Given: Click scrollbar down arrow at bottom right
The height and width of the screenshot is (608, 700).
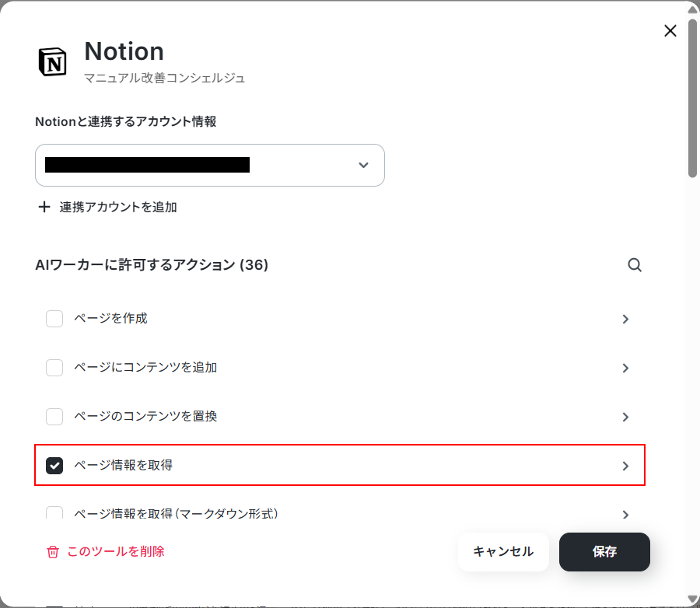Looking at the screenshot, I should point(692,599).
